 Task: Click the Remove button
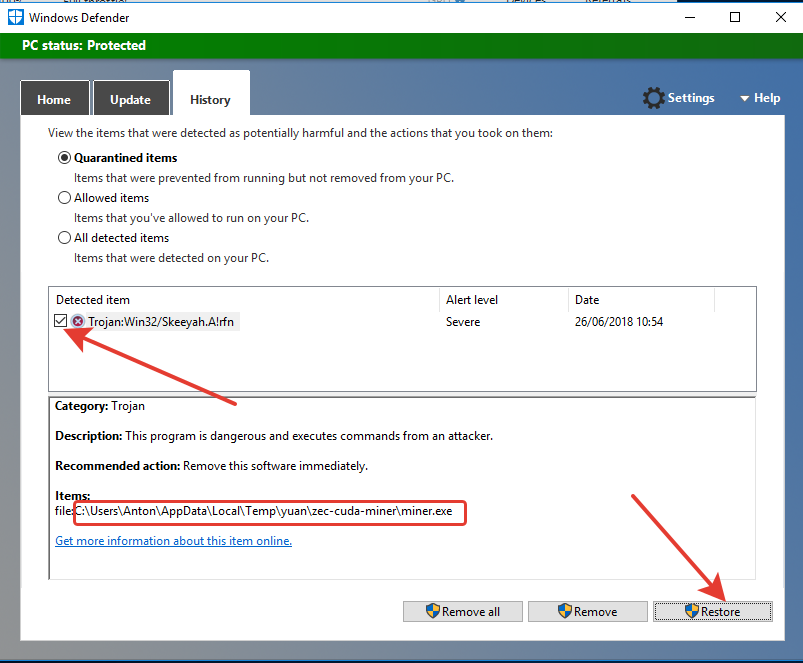587,611
